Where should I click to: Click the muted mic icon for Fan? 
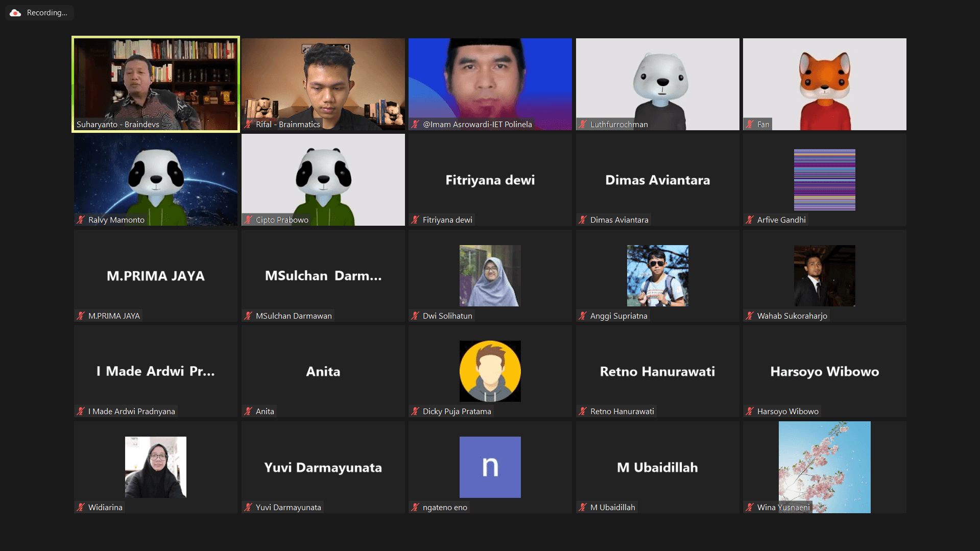tap(750, 124)
